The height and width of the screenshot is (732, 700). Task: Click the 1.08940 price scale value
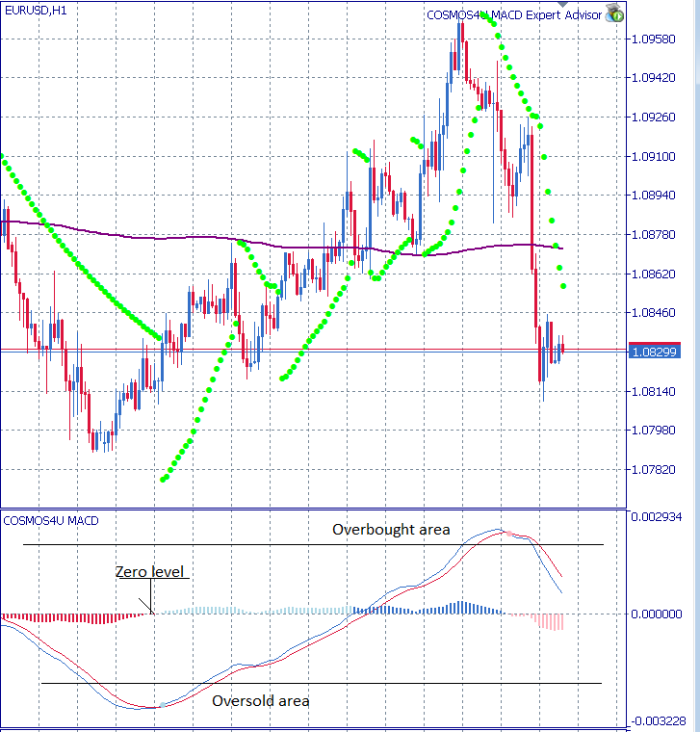point(654,196)
